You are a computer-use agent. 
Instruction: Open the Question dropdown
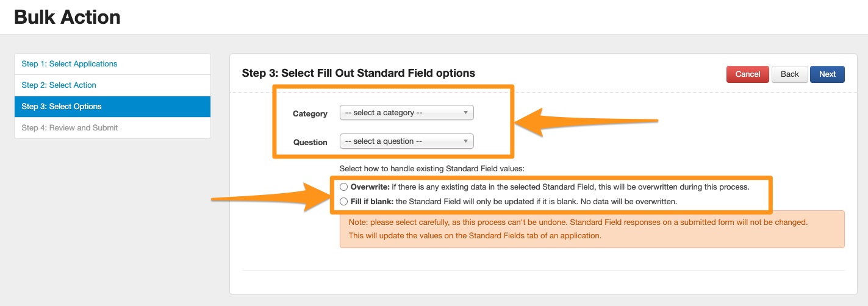coord(406,141)
